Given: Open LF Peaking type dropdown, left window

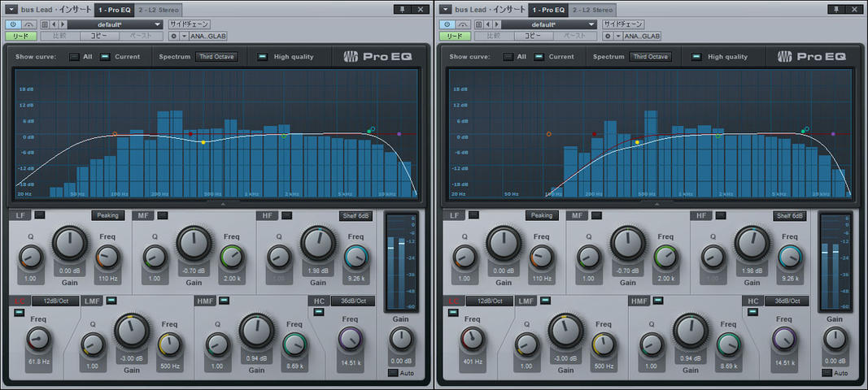Looking at the screenshot, I should [x=108, y=215].
